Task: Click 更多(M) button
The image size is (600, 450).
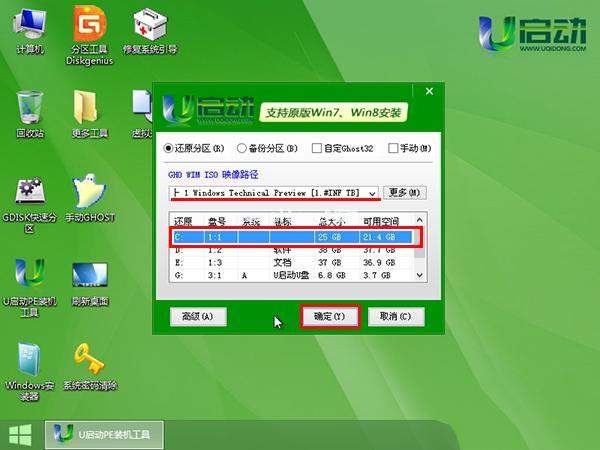Action: 405,192
